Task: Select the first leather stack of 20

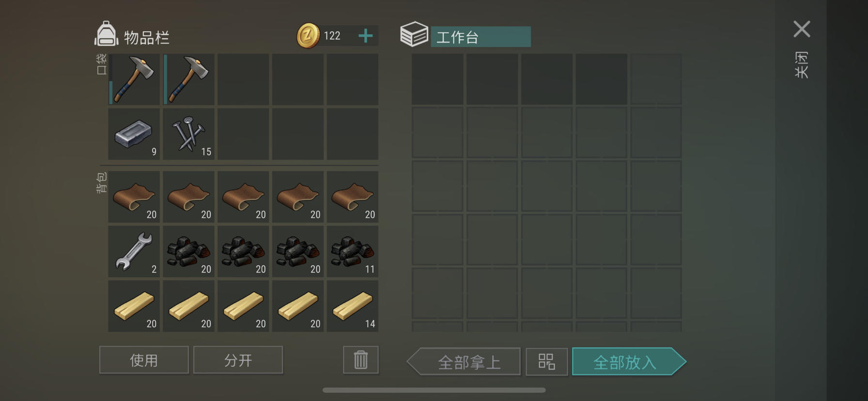Action: 134,197
